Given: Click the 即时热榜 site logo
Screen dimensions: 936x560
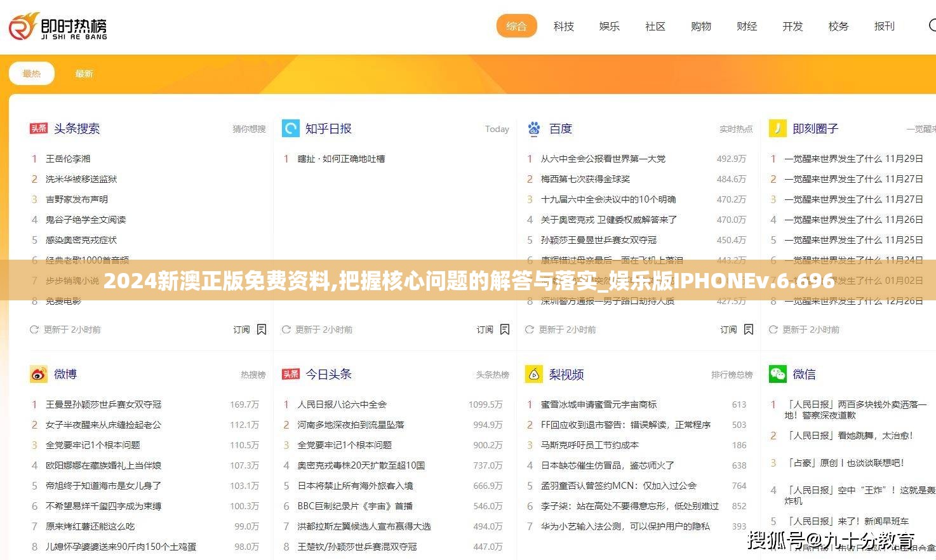Looking at the screenshot, I should click(x=57, y=27).
